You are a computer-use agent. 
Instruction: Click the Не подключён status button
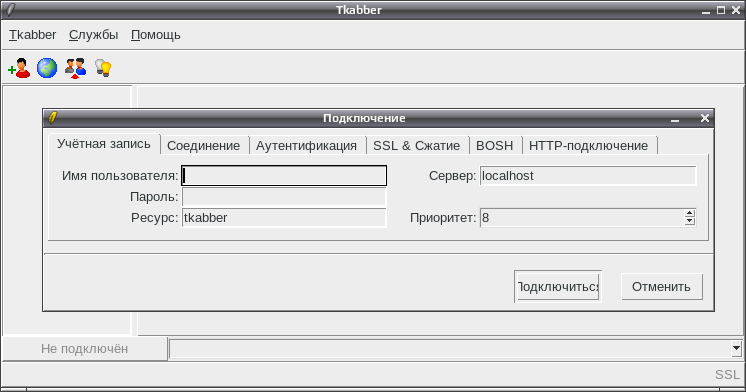(85, 349)
